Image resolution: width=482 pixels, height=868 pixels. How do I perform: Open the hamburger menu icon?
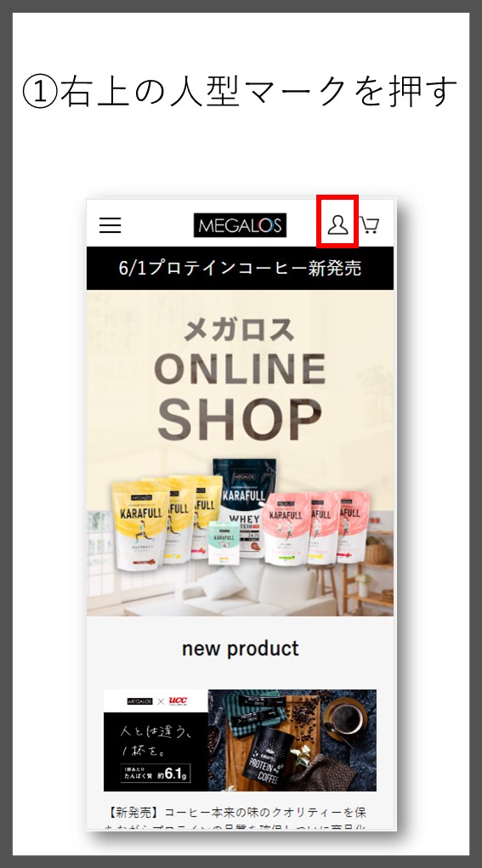pos(110,224)
